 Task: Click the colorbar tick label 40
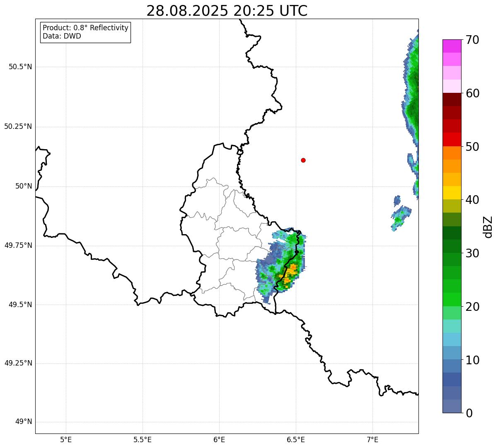(x=472, y=200)
